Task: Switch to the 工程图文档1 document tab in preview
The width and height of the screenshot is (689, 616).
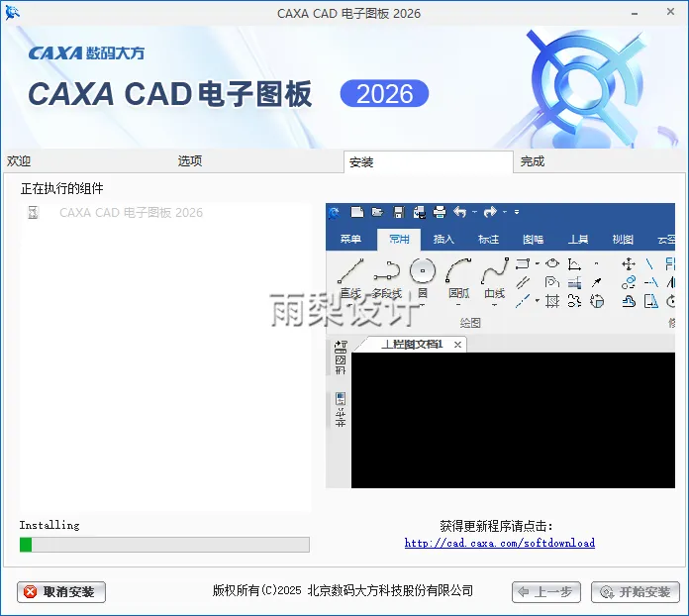Action: (412, 345)
